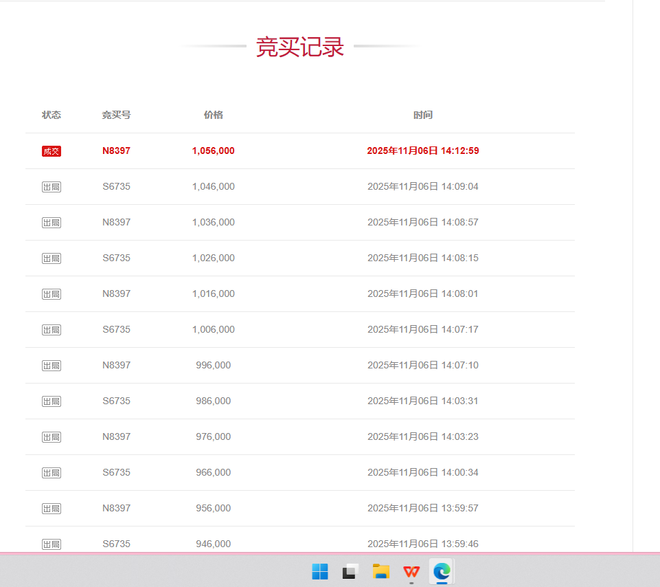660x587 pixels.
Task: Click the red 成交 status badge
Action: pos(51,151)
